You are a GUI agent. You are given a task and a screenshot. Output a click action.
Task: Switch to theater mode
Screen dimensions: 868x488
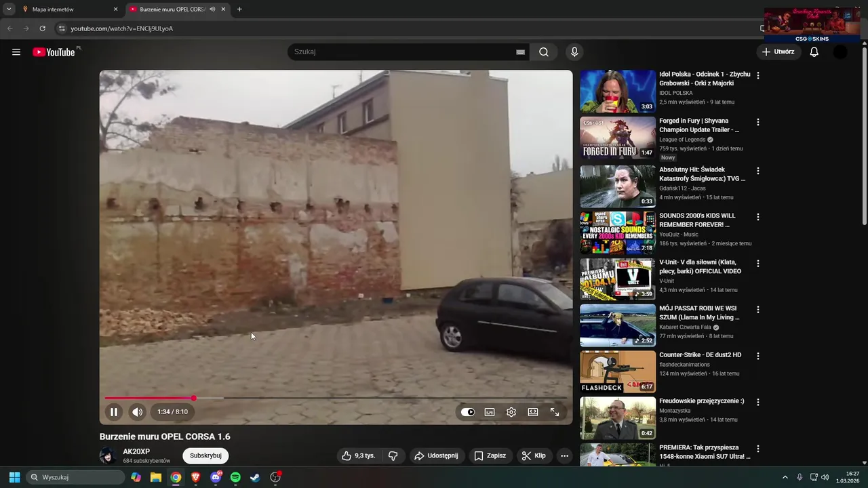(533, 412)
